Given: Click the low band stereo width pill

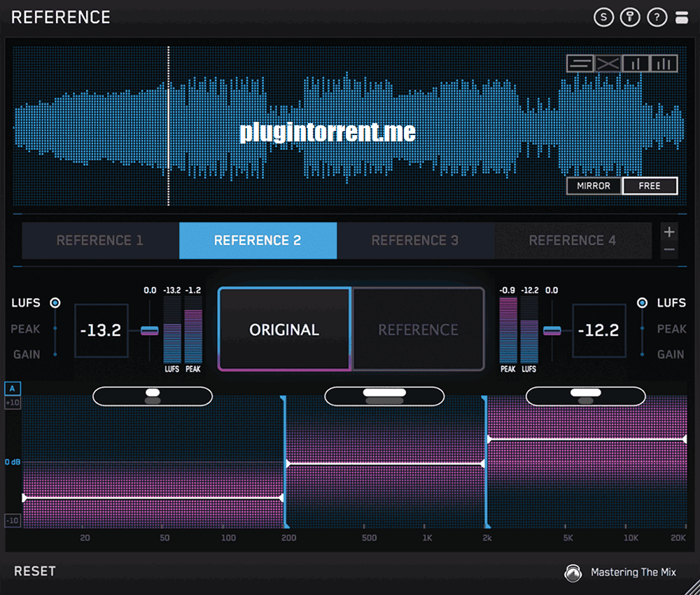Looking at the screenshot, I should (153, 396).
